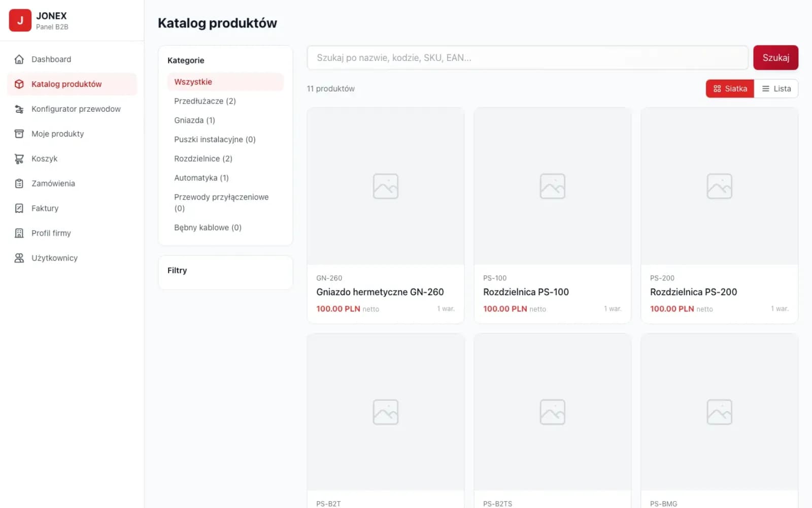Click the Zamówienia clipboard icon
The width and height of the screenshot is (812, 508).
19,184
